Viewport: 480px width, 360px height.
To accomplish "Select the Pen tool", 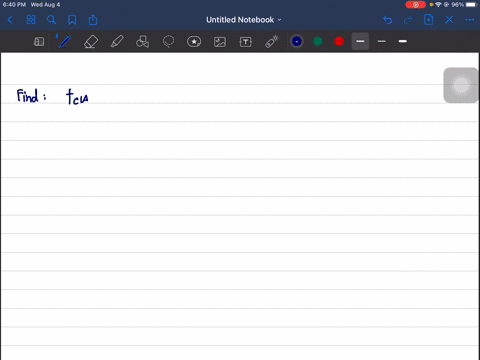I will [x=64, y=41].
